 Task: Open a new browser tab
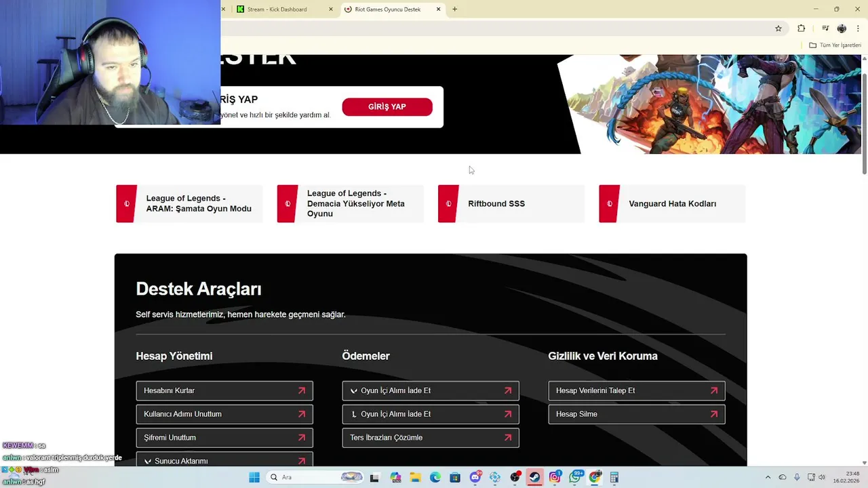pos(455,9)
